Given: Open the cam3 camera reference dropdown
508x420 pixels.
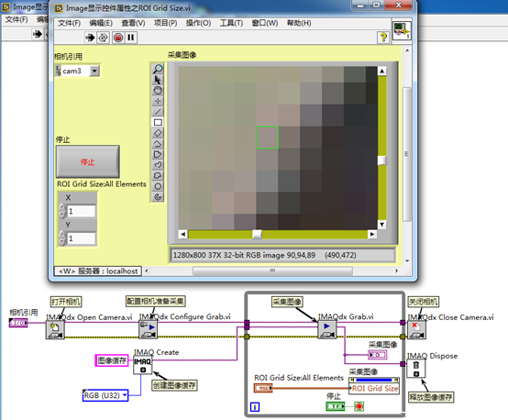Looking at the screenshot, I should pos(94,71).
